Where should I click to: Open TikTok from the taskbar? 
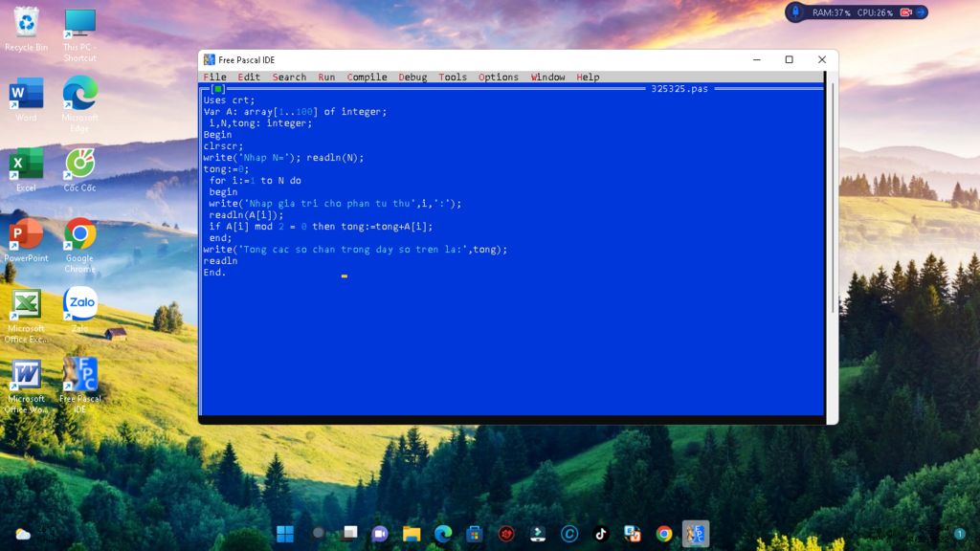pyautogui.click(x=601, y=534)
